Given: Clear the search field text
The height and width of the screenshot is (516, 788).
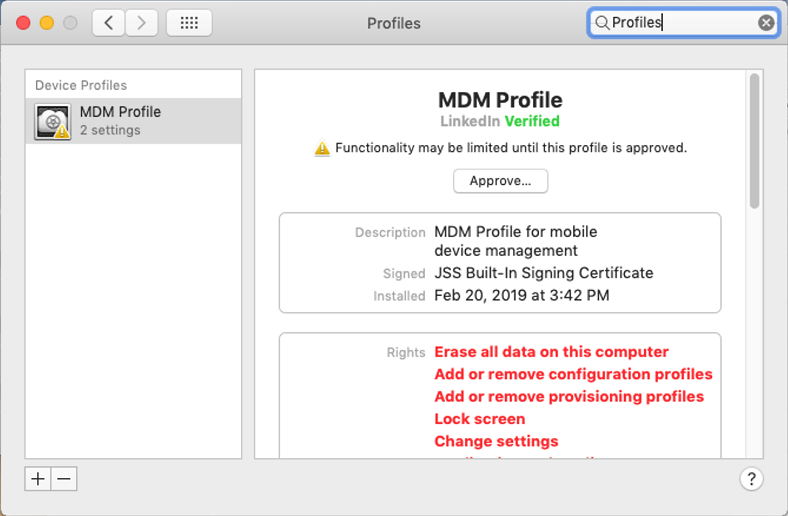Looking at the screenshot, I should pos(766,23).
